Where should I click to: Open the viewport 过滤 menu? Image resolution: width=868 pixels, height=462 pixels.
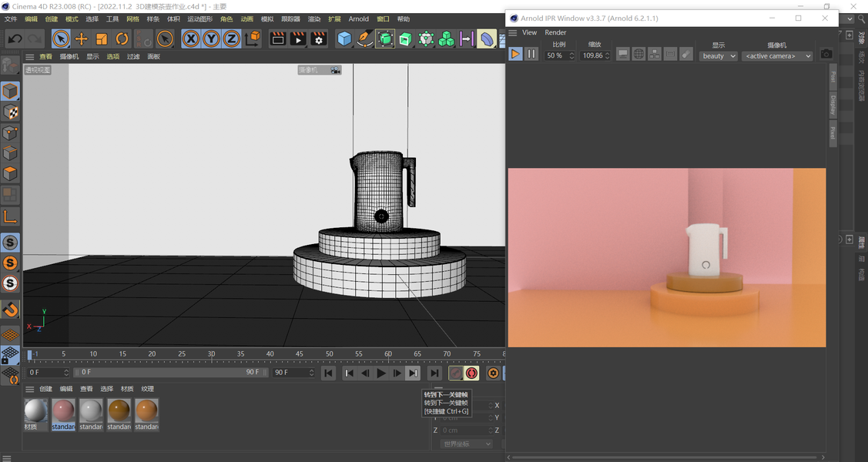[133, 56]
